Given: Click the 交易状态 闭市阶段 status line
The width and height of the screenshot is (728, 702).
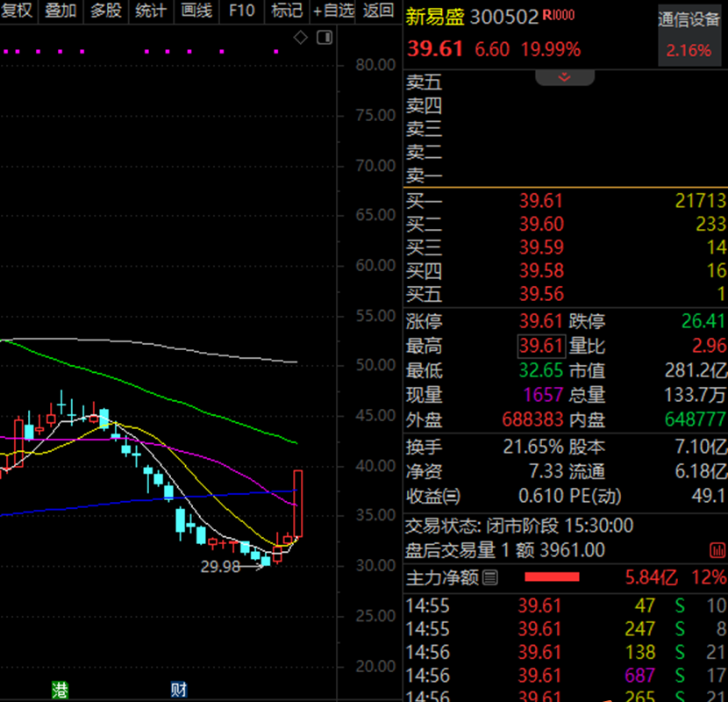Looking at the screenshot, I should tap(519, 526).
